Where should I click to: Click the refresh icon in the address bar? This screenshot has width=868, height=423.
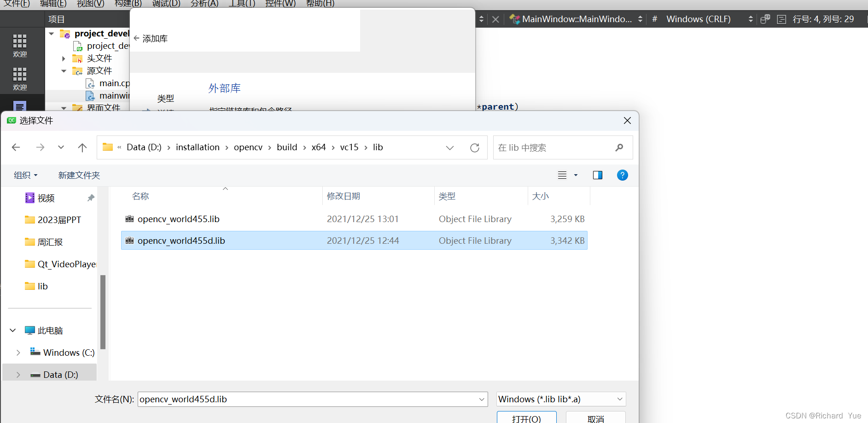coord(475,147)
